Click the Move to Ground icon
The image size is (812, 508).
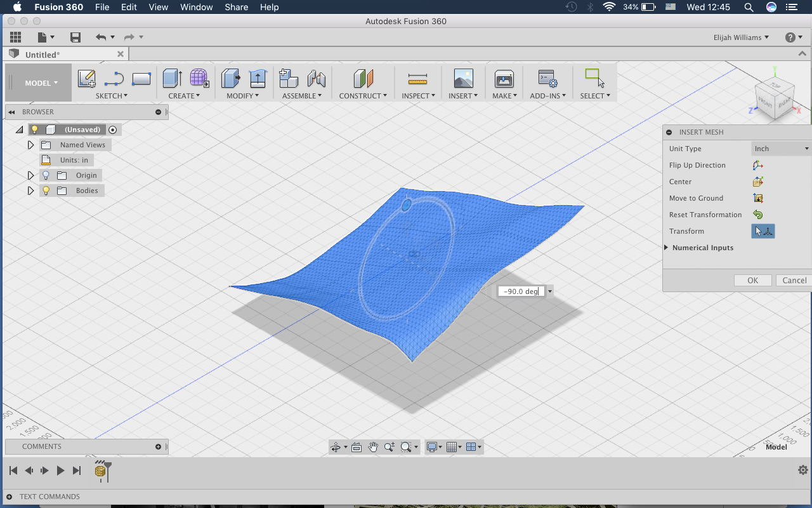[758, 198]
